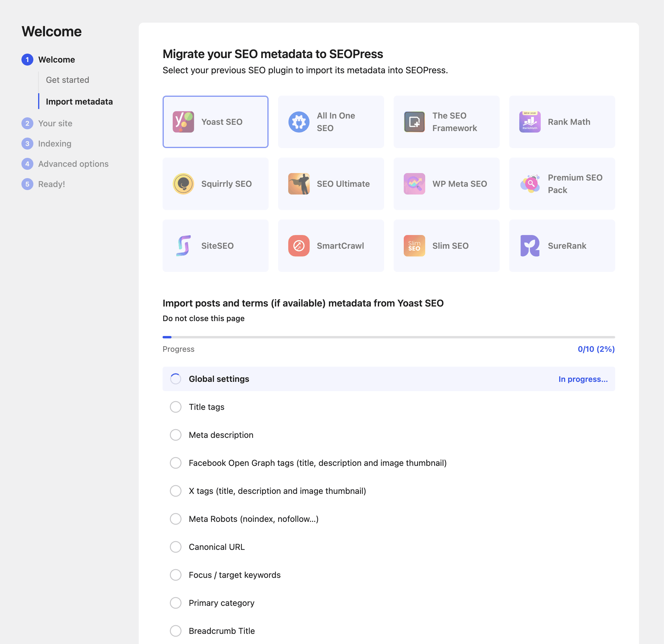Click the Rank Math logo icon

[530, 122]
